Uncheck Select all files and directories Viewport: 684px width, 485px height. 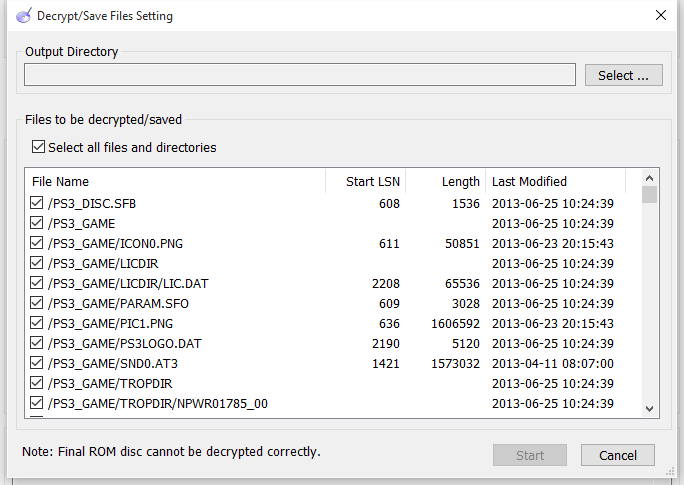tap(38, 147)
